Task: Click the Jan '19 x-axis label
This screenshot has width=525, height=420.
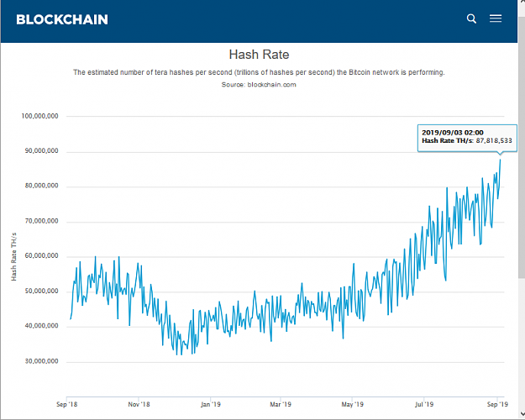Action: [x=211, y=404]
